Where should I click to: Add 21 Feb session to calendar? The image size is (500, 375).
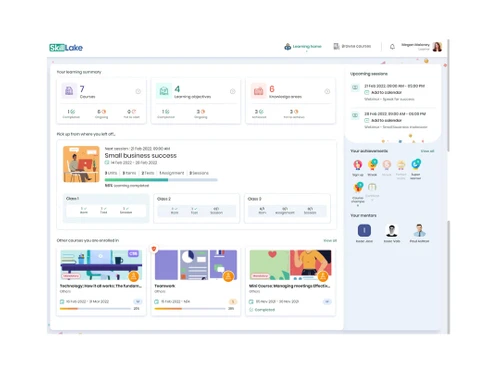pos(383,92)
